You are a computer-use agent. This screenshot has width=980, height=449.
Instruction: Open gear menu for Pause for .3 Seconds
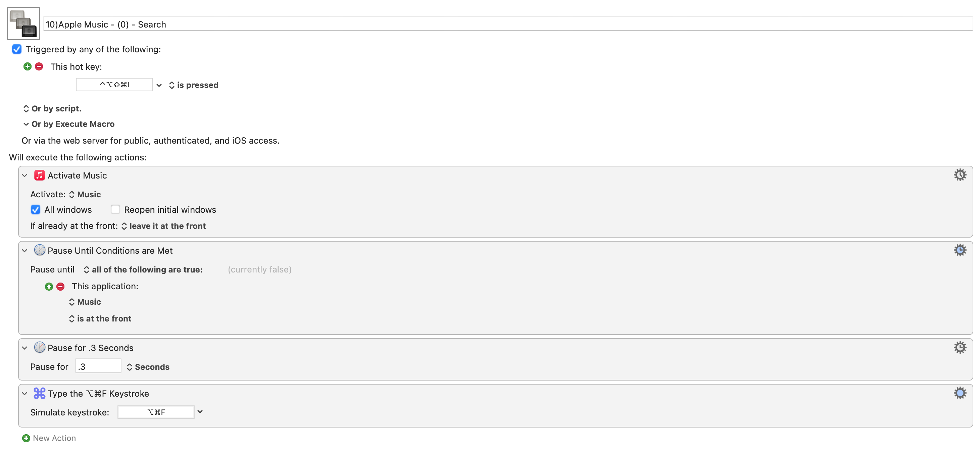960,347
